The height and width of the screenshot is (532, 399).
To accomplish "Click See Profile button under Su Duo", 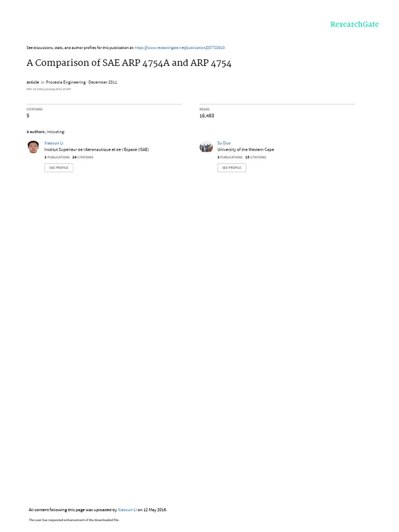I will [232, 168].
